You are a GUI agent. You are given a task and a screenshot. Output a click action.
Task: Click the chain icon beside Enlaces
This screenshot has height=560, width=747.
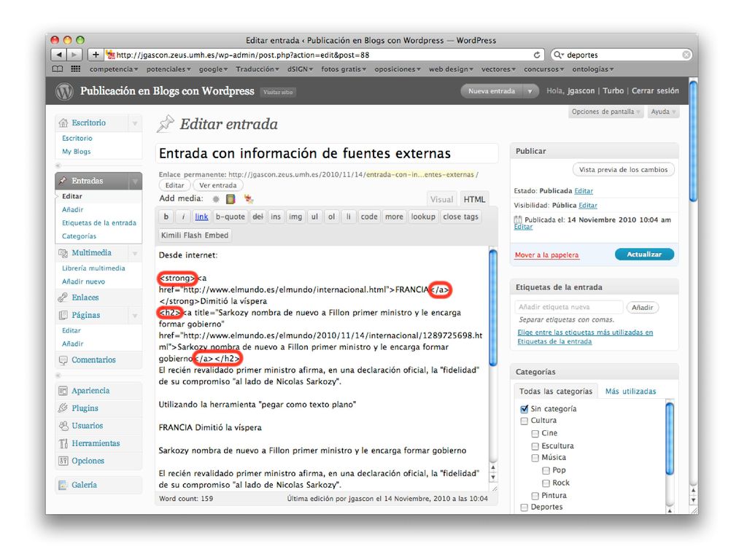(63, 297)
